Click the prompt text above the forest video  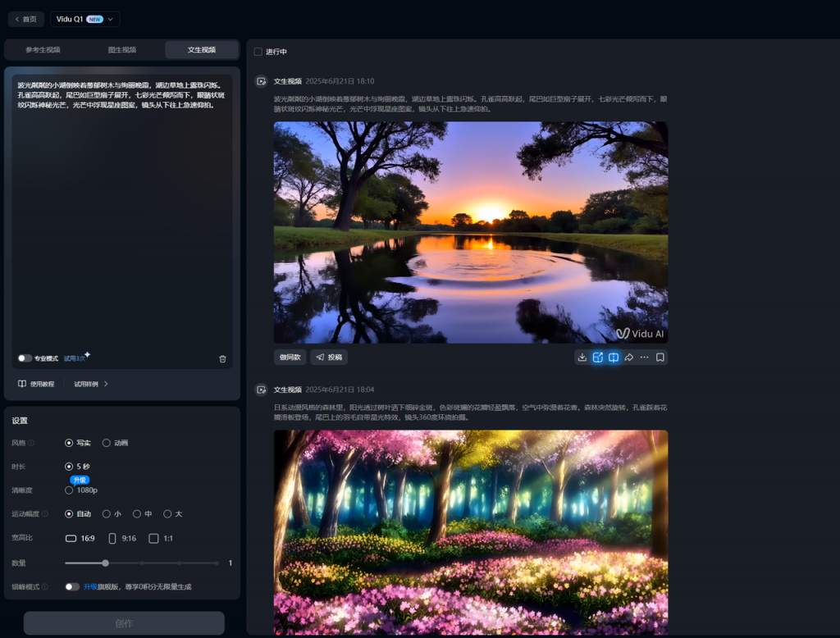point(470,412)
